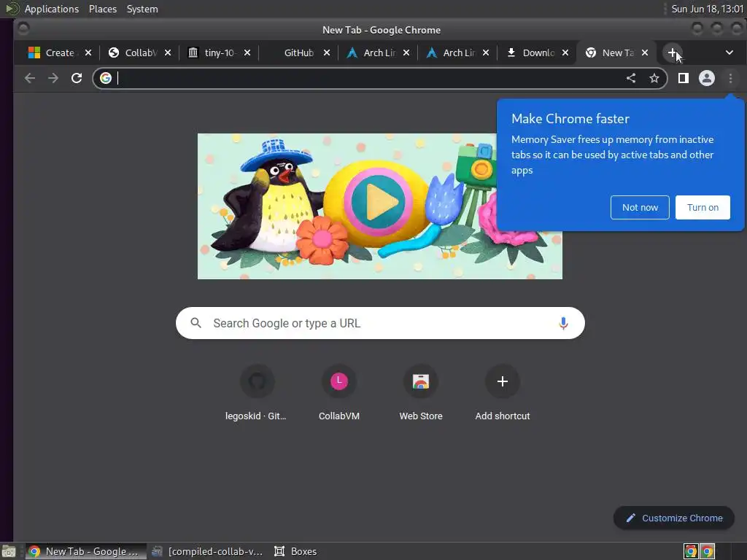Close the GitHub tab
This screenshot has height=560, width=747.
(x=327, y=52)
